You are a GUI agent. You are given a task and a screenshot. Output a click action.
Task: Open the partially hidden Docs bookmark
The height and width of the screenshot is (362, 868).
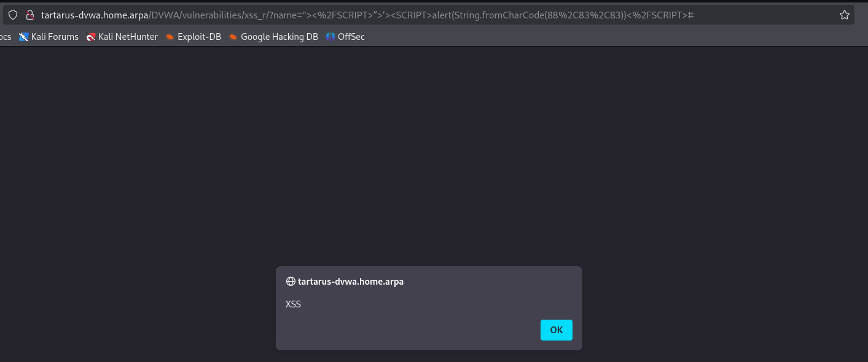click(x=5, y=37)
